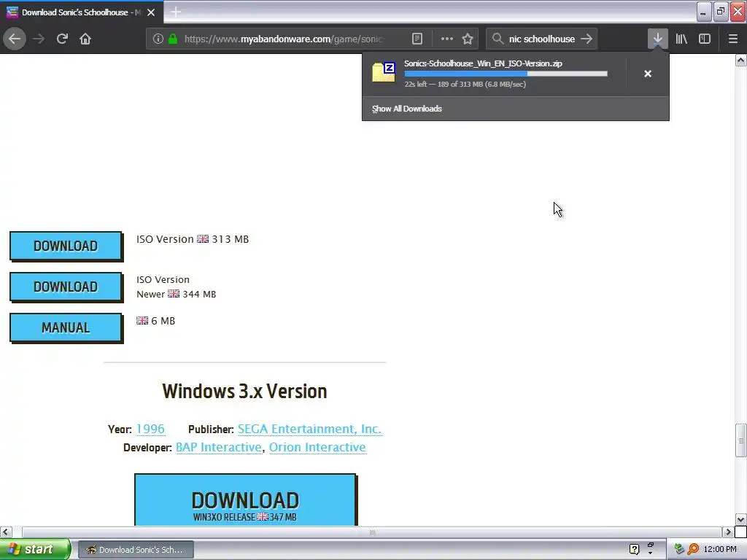This screenshot has height=560, width=747.
Task: Reload the current page
Action: click(x=62, y=39)
